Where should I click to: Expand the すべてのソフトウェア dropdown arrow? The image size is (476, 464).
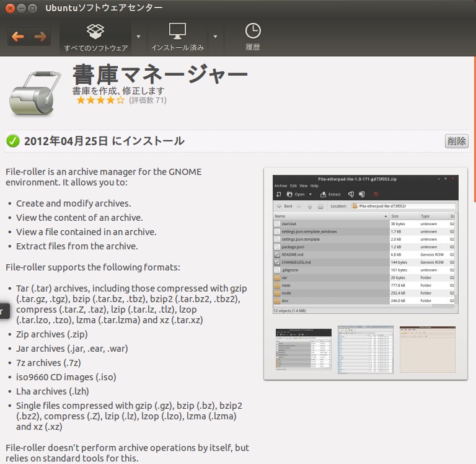pyautogui.click(x=138, y=37)
